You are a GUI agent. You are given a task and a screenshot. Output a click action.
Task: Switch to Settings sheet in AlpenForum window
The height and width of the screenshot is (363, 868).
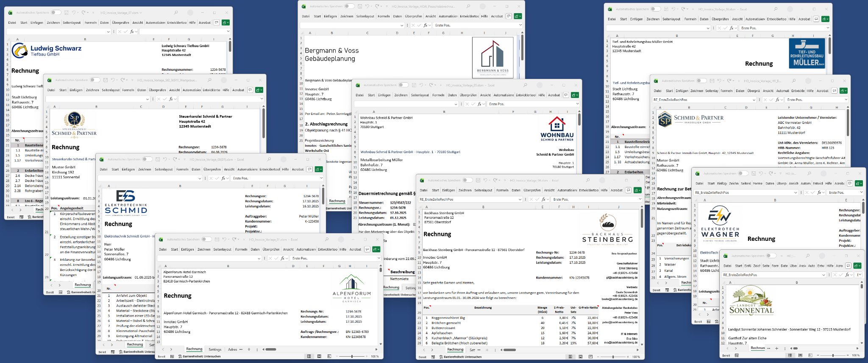(215, 349)
